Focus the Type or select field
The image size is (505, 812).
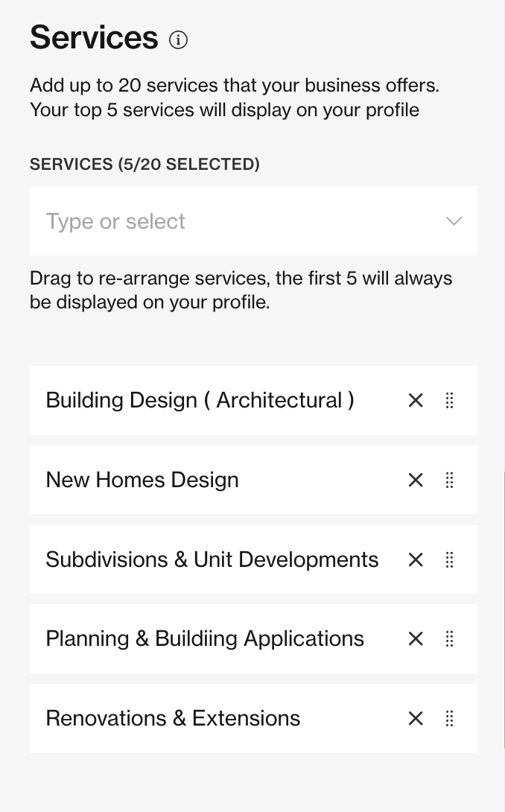coord(223,221)
